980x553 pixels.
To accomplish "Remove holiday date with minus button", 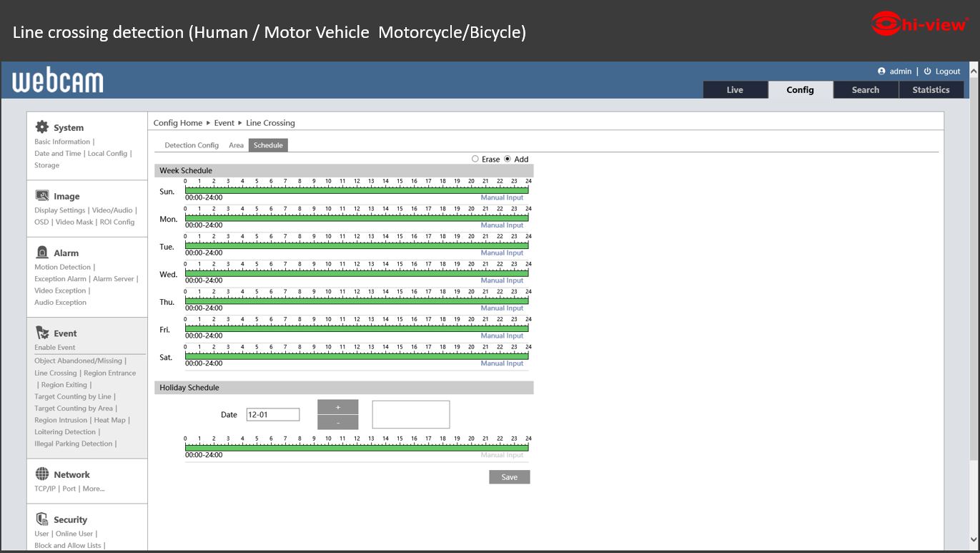I will coord(337,422).
